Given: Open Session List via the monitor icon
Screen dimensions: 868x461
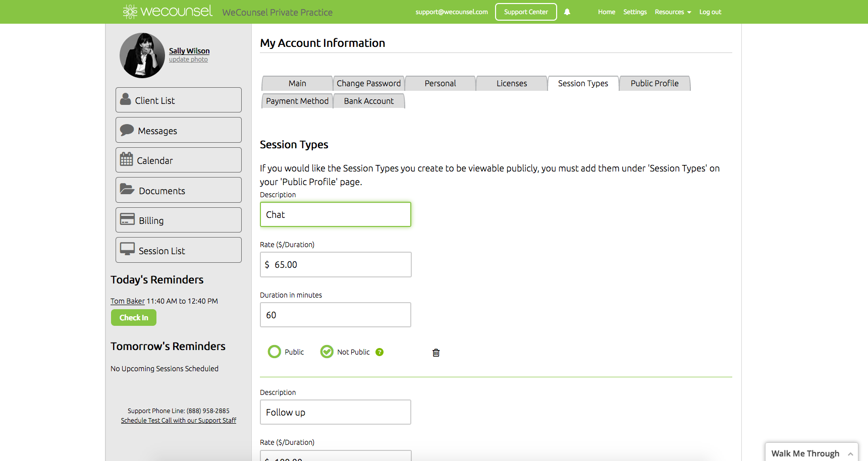Looking at the screenshot, I should coord(127,249).
